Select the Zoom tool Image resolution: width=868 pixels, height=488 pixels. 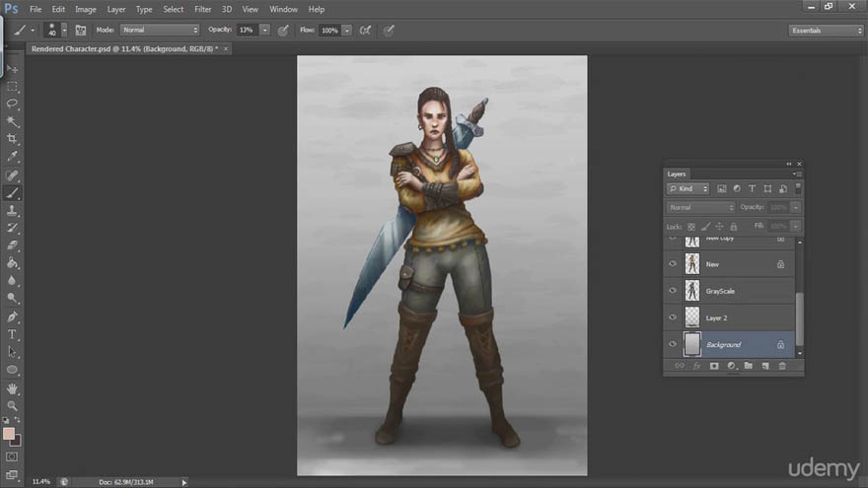(12, 405)
